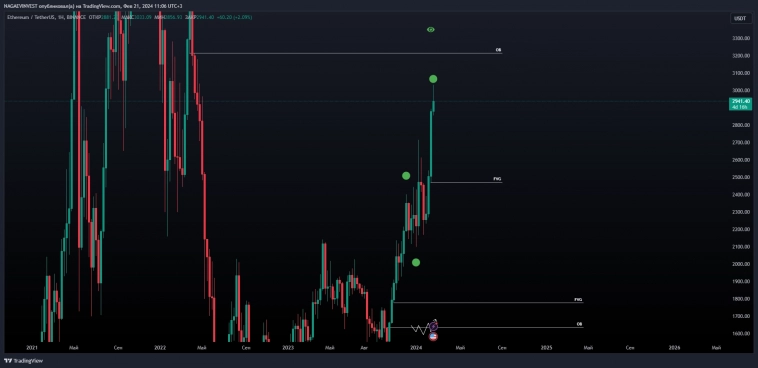Click the 1700.00 price axis label
This screenshot has width=758, height=368.
(741, 316)
